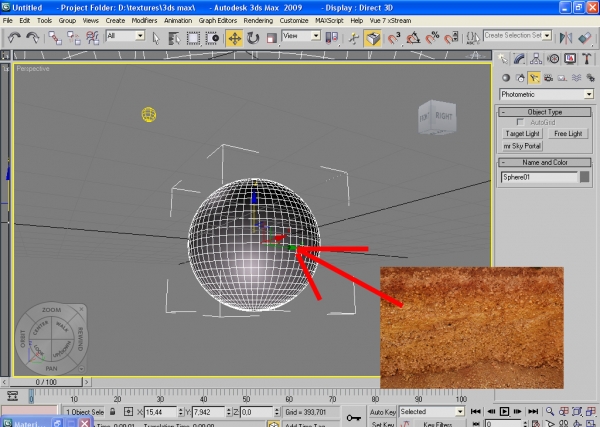Image resolution: width=600 pixels, height=427 pixels.
Task: Select the Select and Link tool
Action: [x=55, y=38]
